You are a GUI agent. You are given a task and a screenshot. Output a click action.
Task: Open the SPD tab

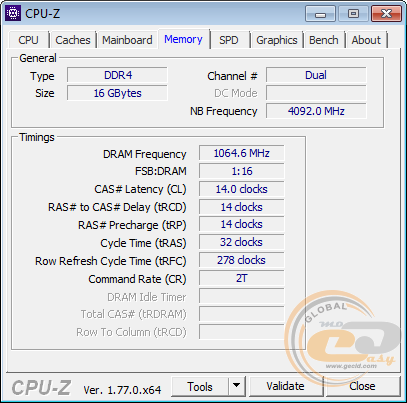pyautogui.click(x=229, y=40)
